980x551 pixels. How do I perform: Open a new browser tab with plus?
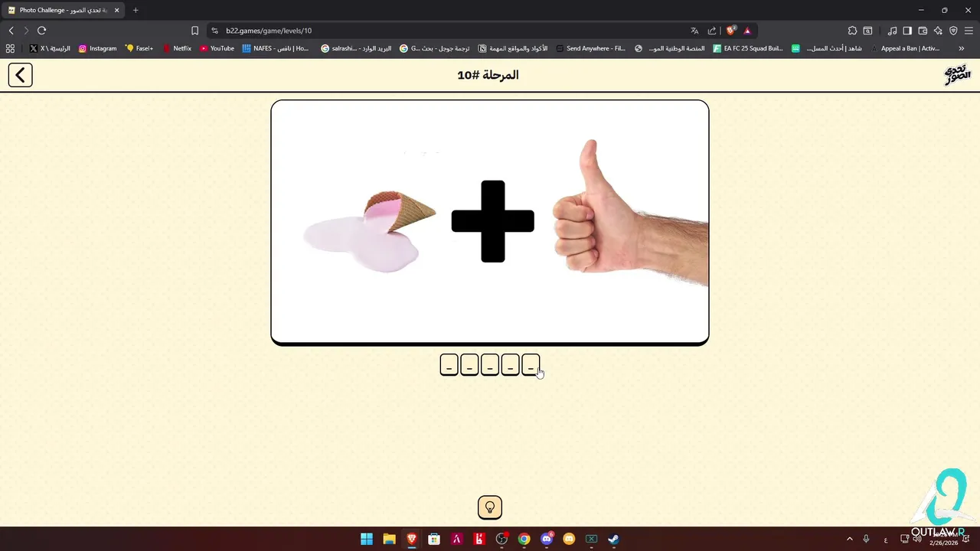coord(136,10)
